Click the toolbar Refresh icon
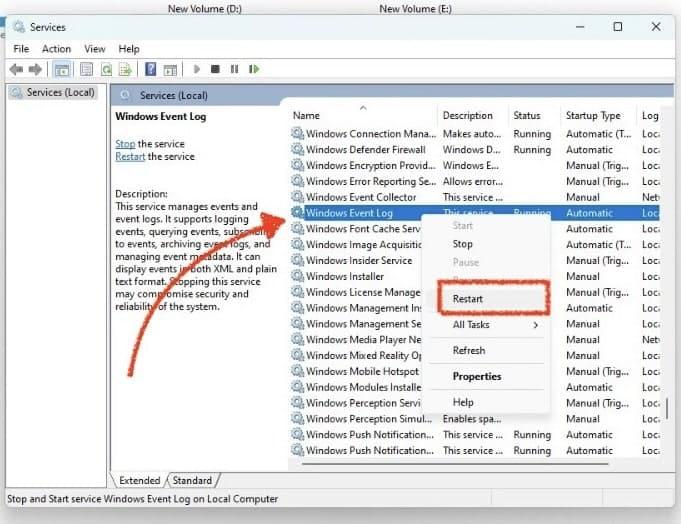The width and height of the screenshot is (681, 524). (x=106, y=69)
